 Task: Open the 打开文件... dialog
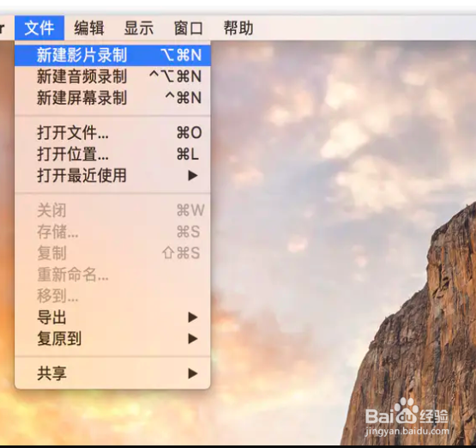coord(112,133)
